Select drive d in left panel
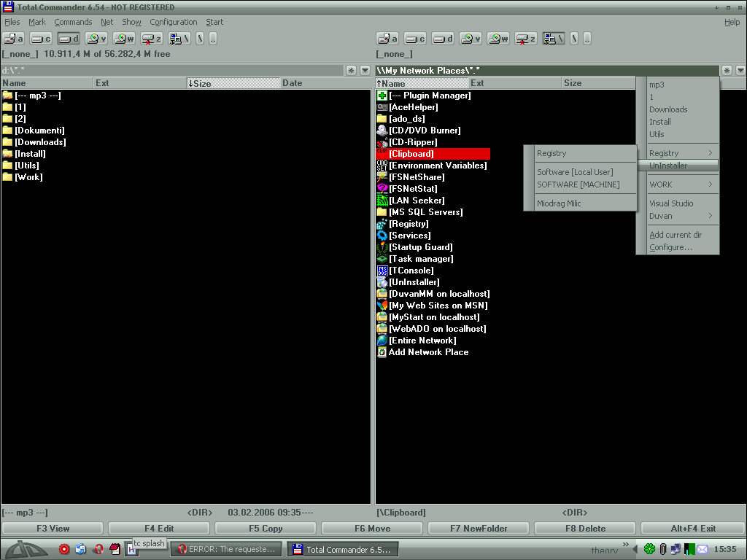This screenshot has width=747, height=560. click(69, 39)
